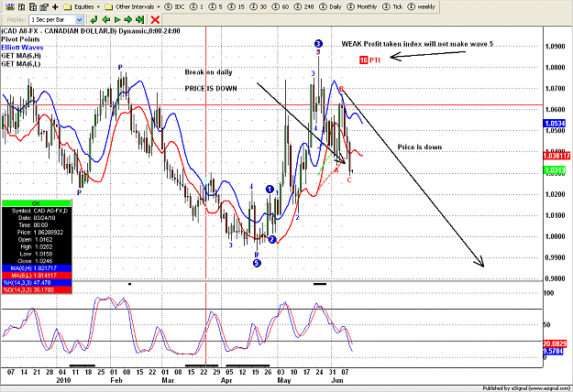573x392 pixels.
Task: Select the circled wave 1 marker in early May
Action: 270,189
